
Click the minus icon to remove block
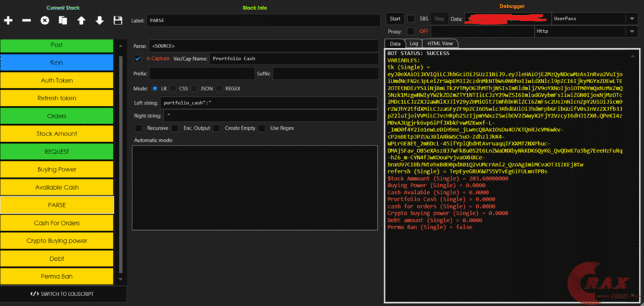tap(26, 21)
